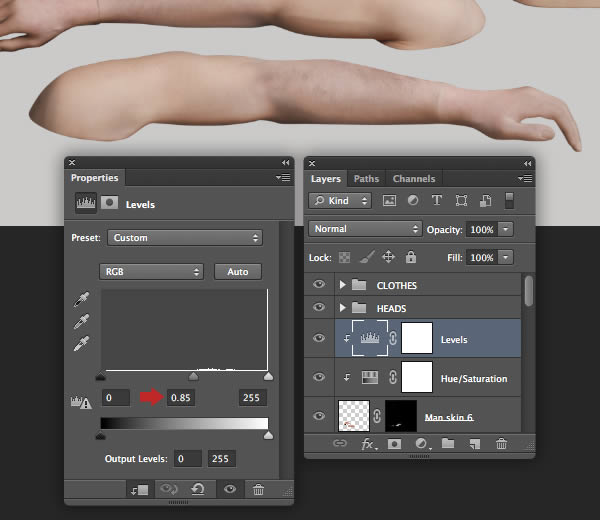
Task: Create a new group folder icon
Action: click(x=448, y=443)
